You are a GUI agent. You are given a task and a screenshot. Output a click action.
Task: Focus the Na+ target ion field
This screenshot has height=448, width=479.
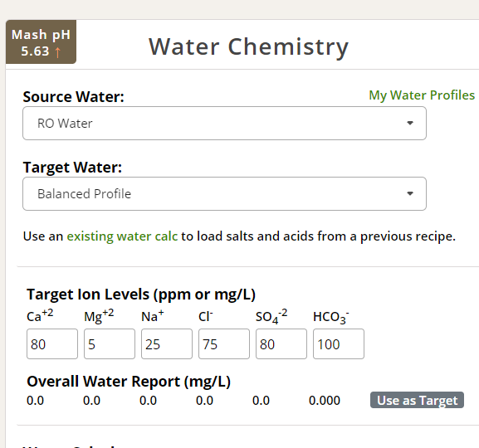167,343
